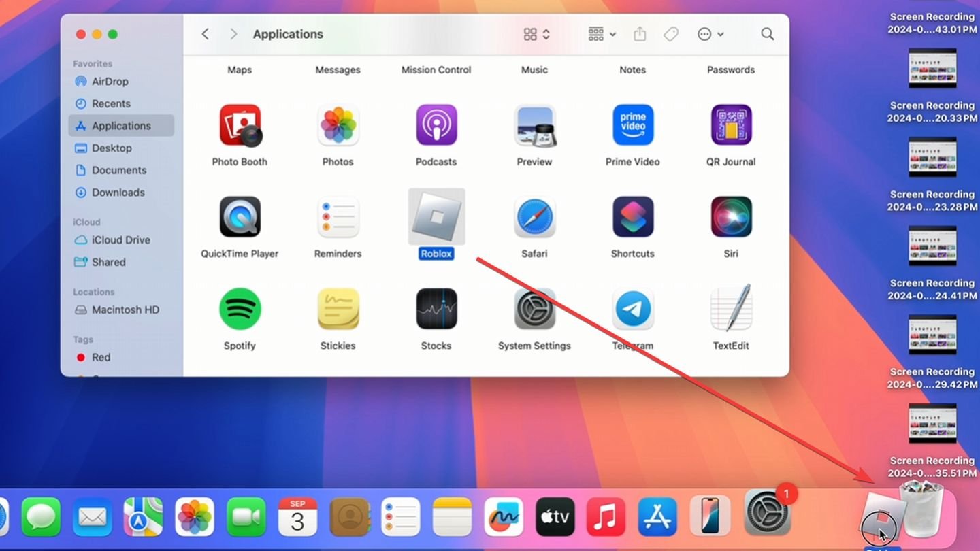Open Documents in sidebar
This screenshot has width=980, height=551.
coord(121,170)
